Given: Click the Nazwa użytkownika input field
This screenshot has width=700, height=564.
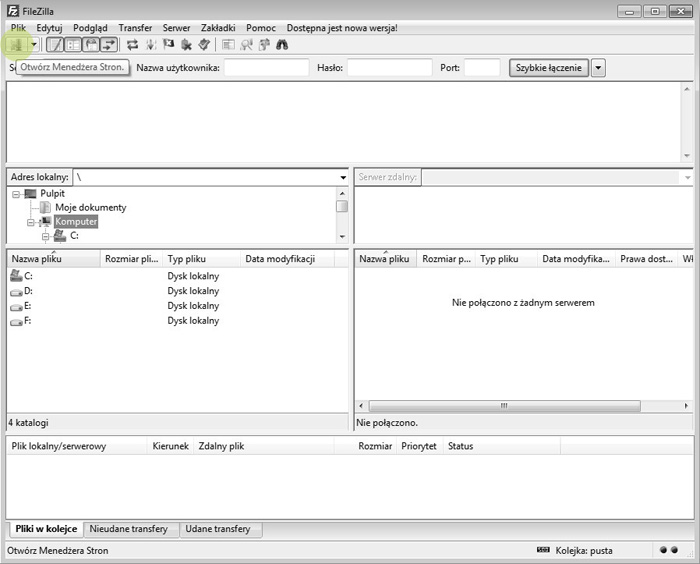Looking at the screenshot, I should pyautogui.click(x=267, y=68).
